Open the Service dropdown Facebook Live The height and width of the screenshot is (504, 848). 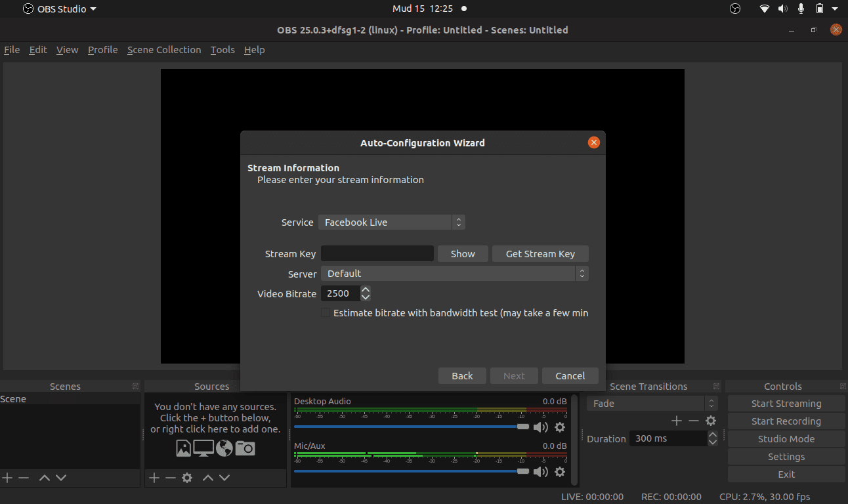click(392, 222)
